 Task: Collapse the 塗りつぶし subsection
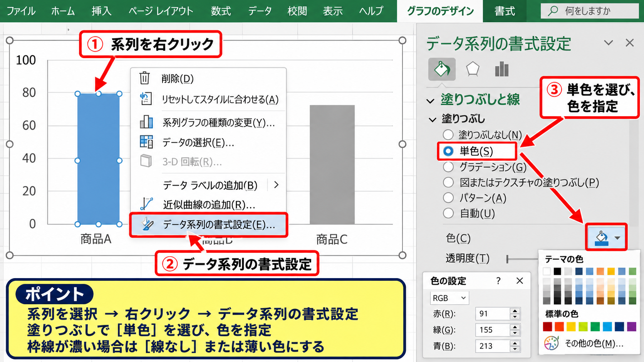(433, 120)
